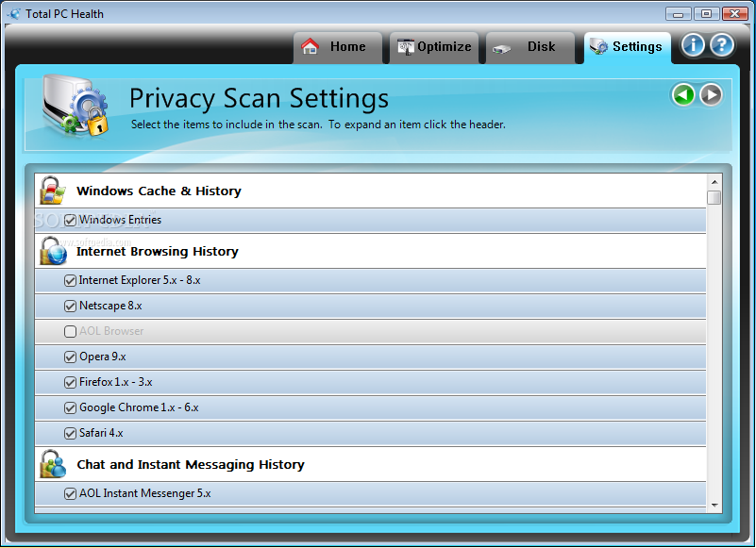Image resolution: width=756 pixels, height=548 pixels.
Task: Click the AOL Browser label text
Action: pyautogui.click(x=111, y=331)
